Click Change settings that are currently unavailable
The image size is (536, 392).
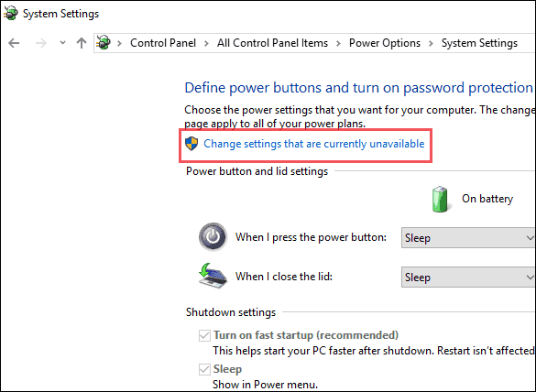(x=313, y=144)
